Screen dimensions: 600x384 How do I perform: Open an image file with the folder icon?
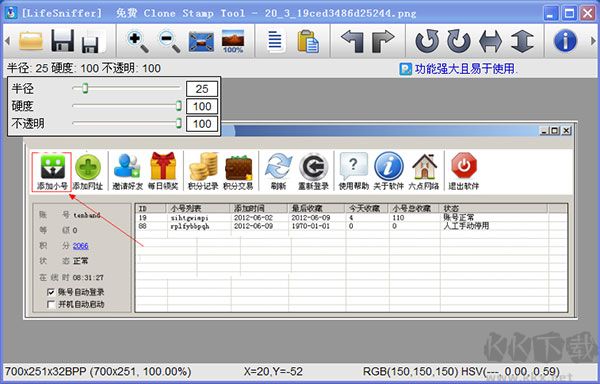[31, 41]
